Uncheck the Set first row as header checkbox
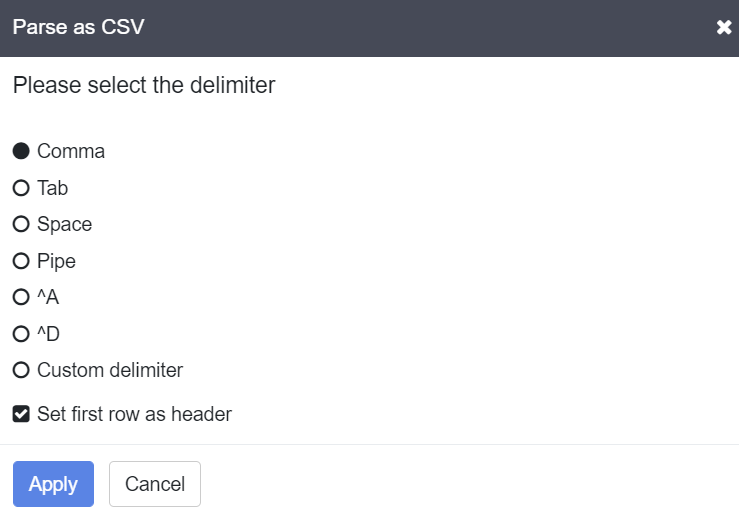The width and height of the screenshot is (739, 519). click(x=21, y=414)
